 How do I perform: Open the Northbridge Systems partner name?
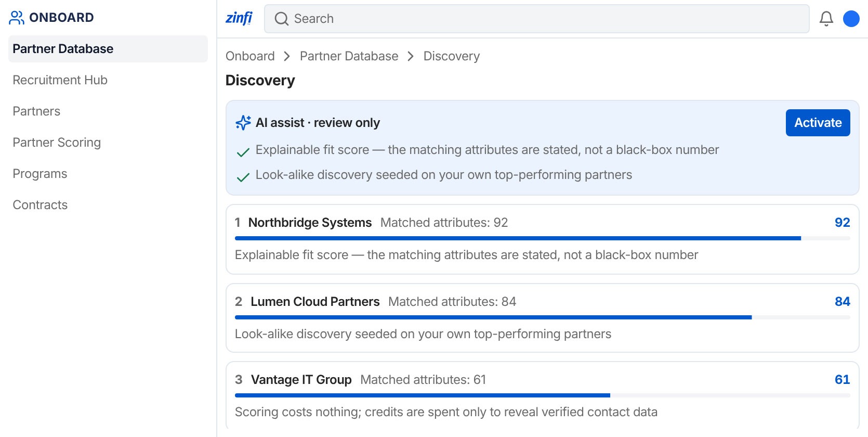click(x=310, y=223)
